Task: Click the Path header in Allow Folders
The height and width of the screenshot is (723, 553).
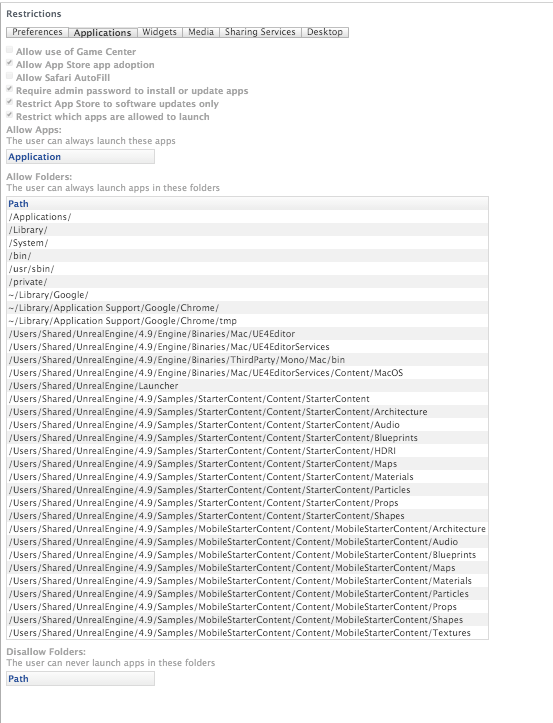Action: tap(247, 204)
